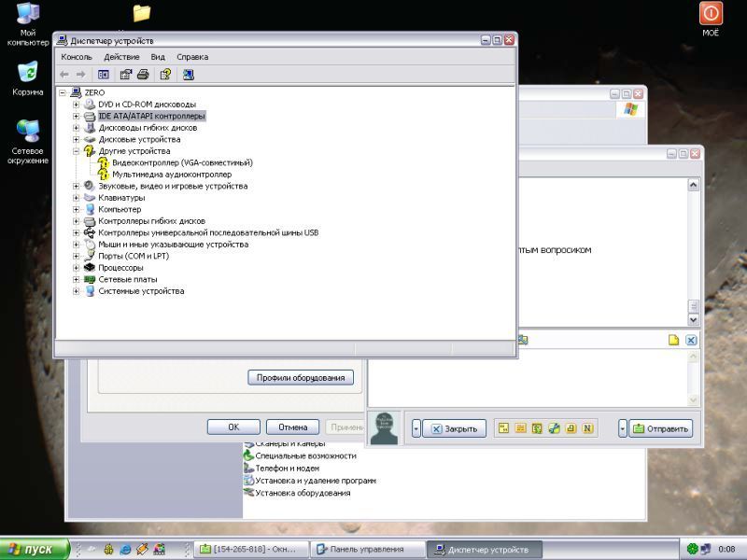Click the scan for hardware changes icon
747x560 pixels.
pos(189,74)
